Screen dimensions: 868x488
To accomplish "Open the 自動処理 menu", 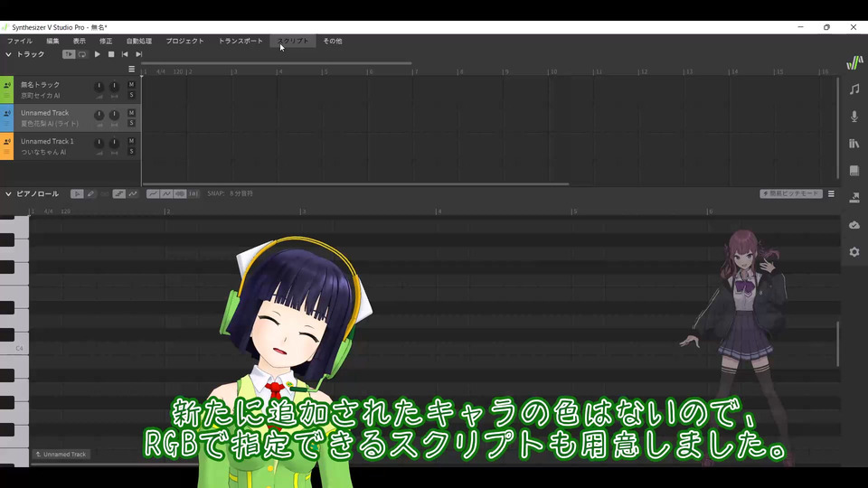I will point(139,41).
